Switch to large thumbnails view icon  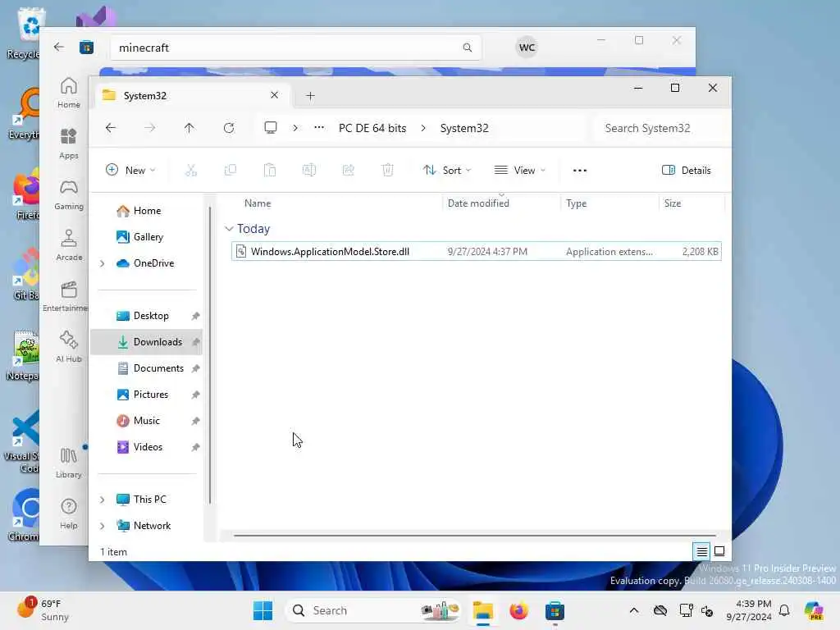click(719, 551)
